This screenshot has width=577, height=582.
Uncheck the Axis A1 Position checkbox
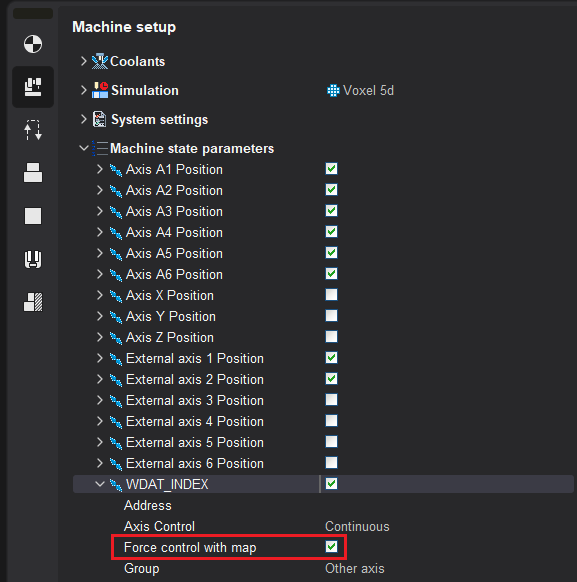click(331, 169)
